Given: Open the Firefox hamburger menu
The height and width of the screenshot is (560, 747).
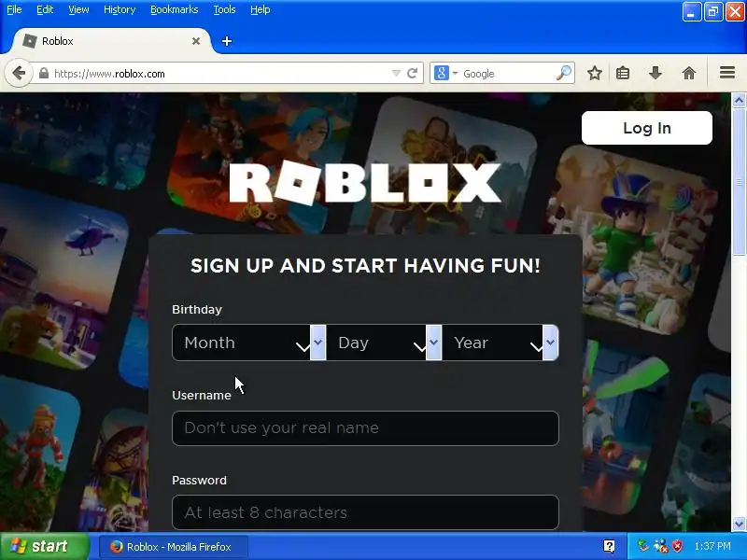Looking at the screenshot, I should pyautogui.click(x=727, y=73).
